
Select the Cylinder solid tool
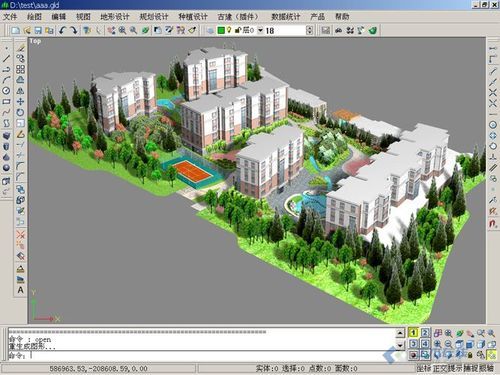point(6,146)
